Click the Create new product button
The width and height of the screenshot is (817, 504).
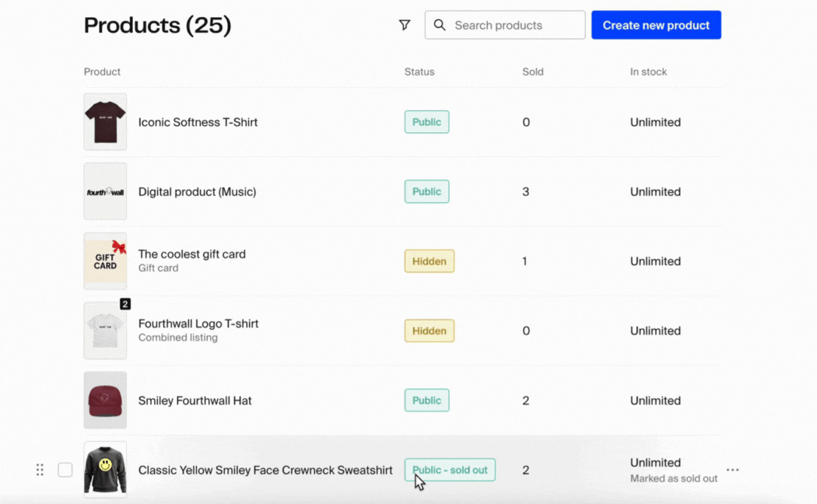(656, 24)
